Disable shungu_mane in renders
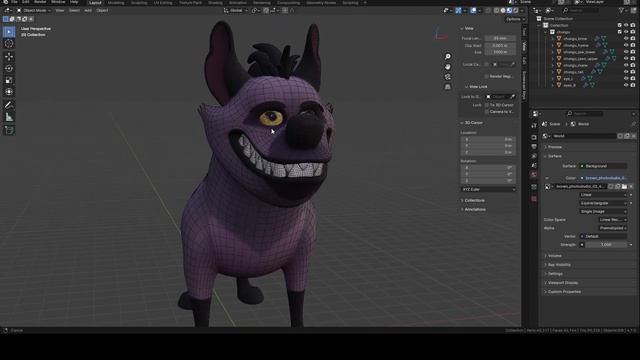 [x=633, y=65]
